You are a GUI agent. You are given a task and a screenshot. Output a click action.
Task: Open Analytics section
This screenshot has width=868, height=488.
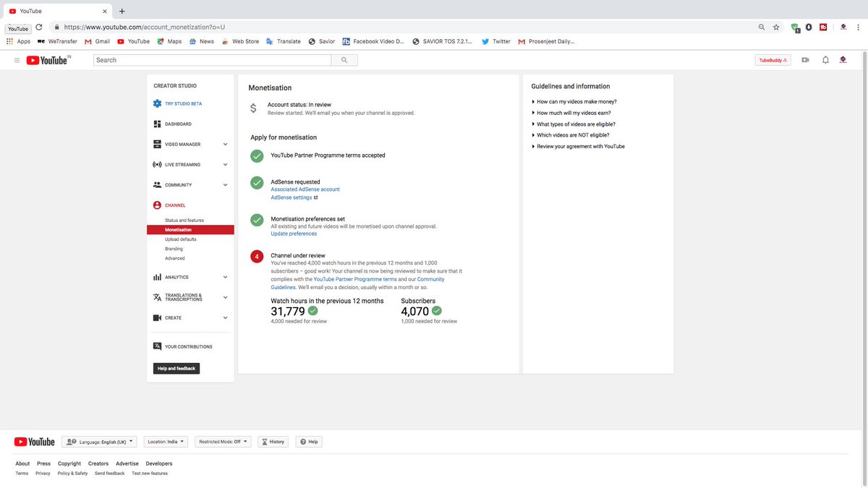[176, 278]
